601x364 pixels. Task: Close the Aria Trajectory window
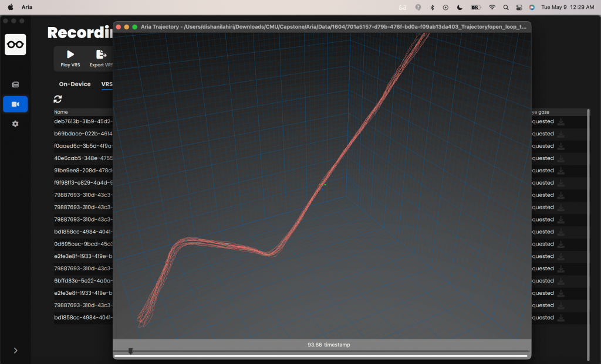[x=119, y=27]
